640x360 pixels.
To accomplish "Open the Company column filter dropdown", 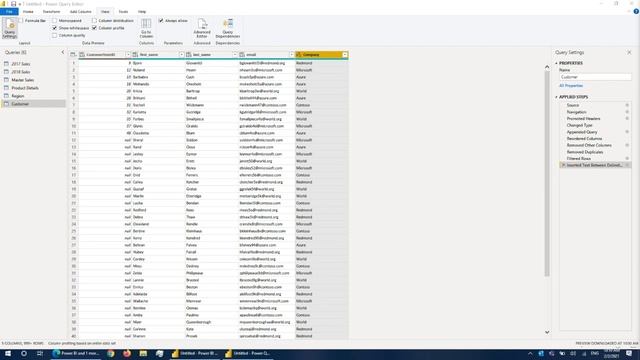I will (345, 55).
